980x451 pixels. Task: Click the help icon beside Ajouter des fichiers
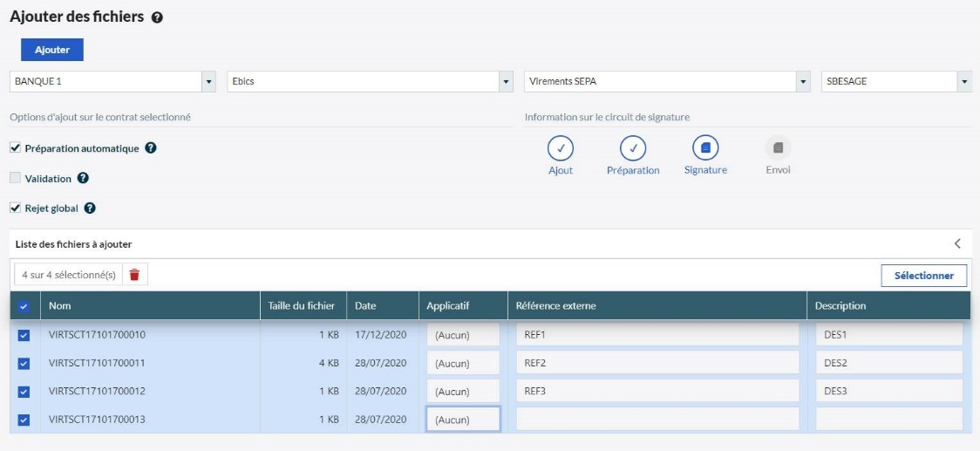[x=157, y=17]
